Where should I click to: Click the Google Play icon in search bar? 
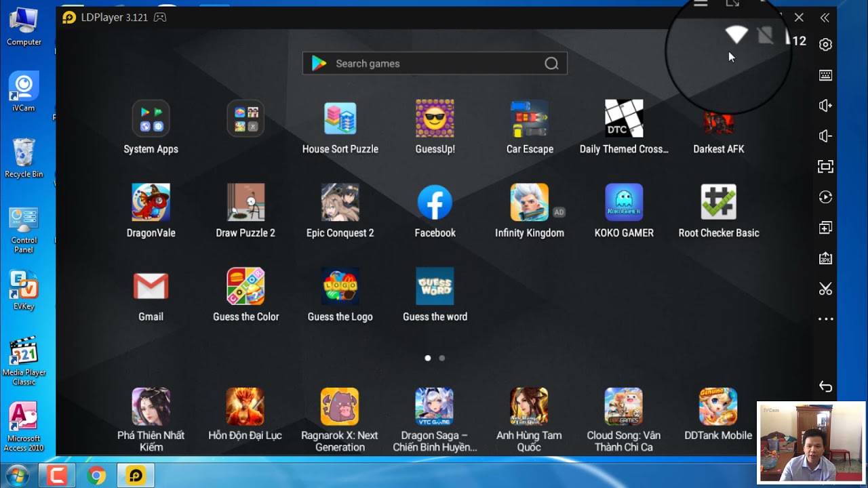tap(319, 64)
